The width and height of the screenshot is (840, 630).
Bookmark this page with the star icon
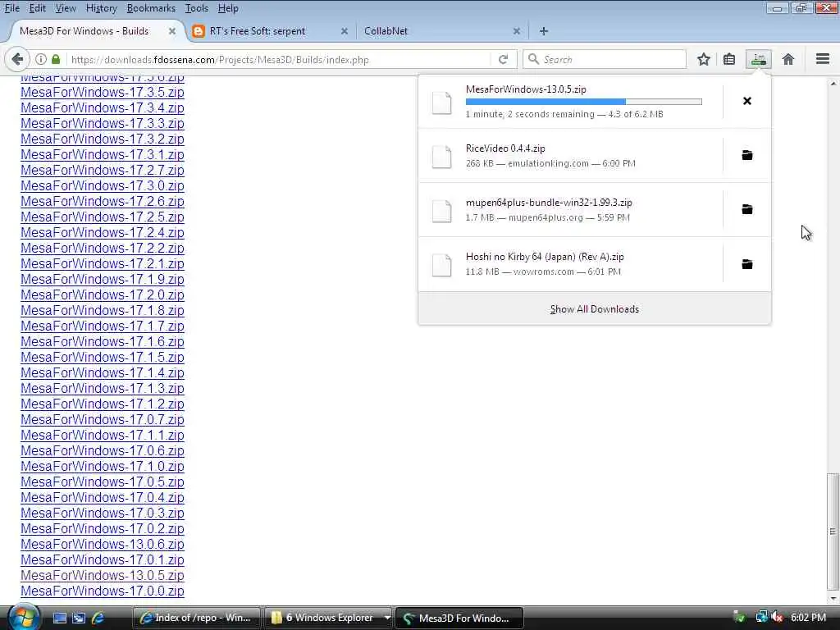pyautogui.click(x=703, y=59)
